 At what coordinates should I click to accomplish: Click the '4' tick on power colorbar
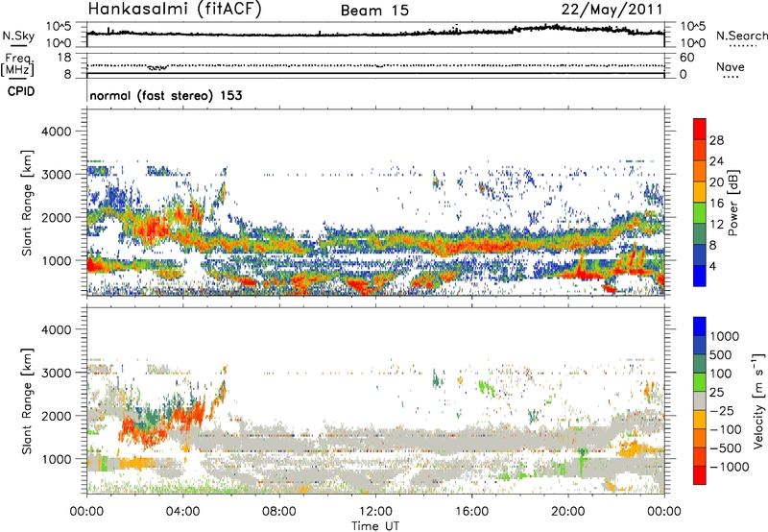(x=712, y=266)
